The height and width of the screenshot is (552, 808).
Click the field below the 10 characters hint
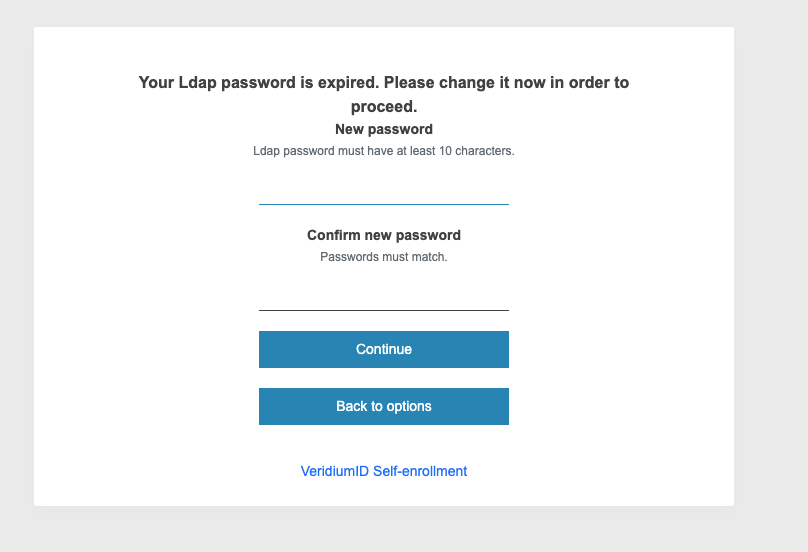[x=383, y=190]
